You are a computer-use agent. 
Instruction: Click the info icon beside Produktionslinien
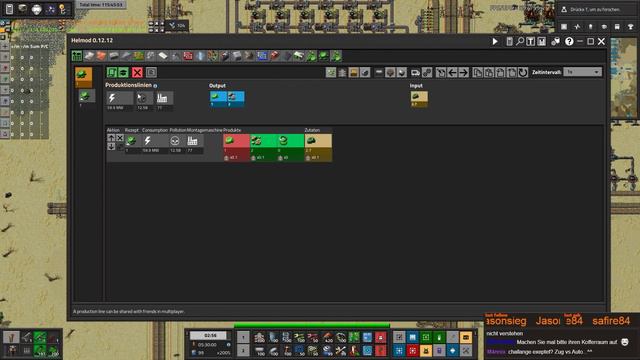tap(155, 86)
